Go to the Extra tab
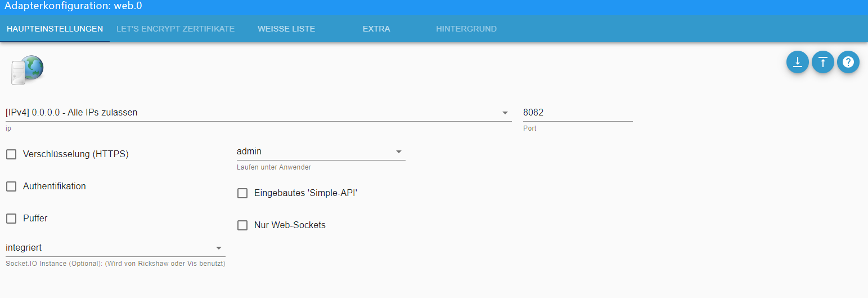The width and height of the screenshot is (868, 298). click(x=376, y=29)
